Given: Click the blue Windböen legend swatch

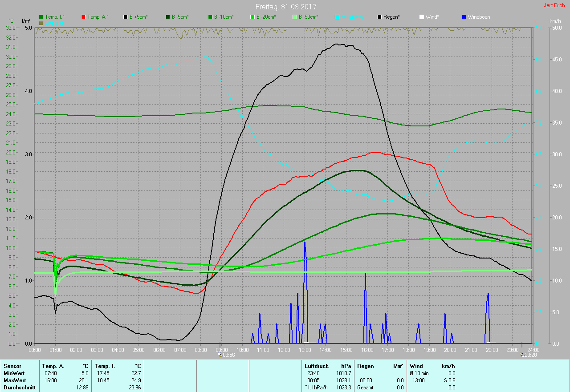Looking at the screenshot, I should tap(464, 17).
